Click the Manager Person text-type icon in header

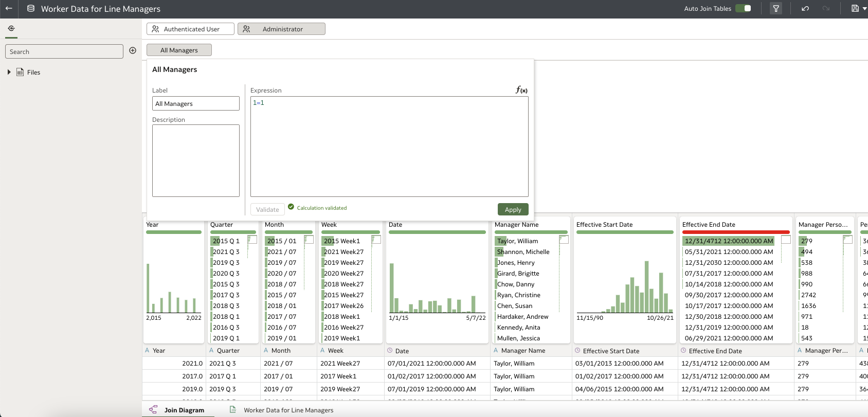800,350
